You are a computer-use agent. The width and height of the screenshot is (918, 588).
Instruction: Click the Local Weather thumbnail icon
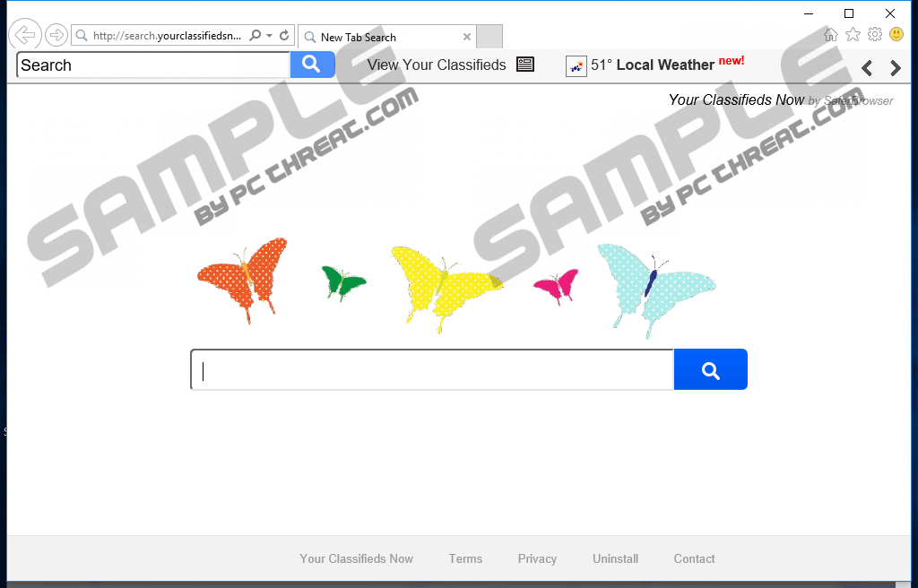(x=576, y=66)
